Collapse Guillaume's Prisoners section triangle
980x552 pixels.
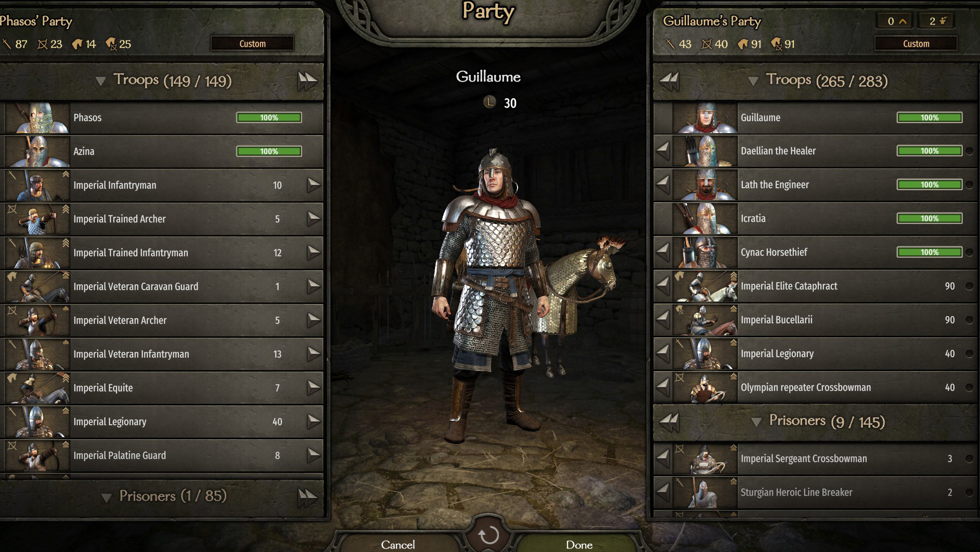point(756,422)
